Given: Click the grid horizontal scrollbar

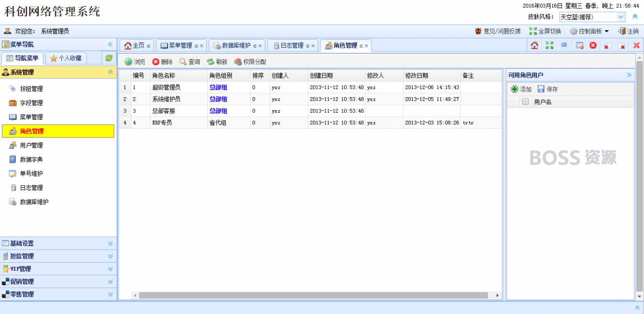Looking at the screenshot, I should 313,295.
